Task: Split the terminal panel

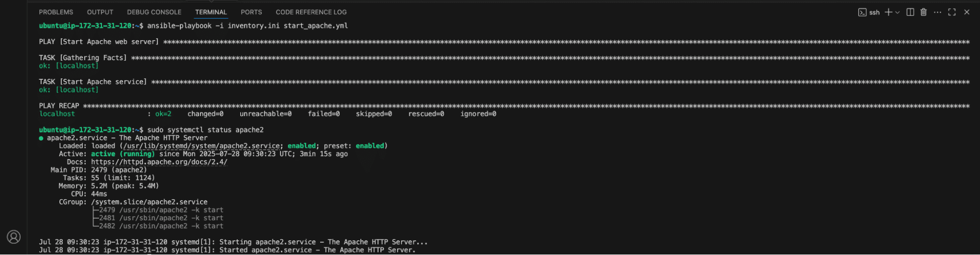Action: tap(910, 12)
